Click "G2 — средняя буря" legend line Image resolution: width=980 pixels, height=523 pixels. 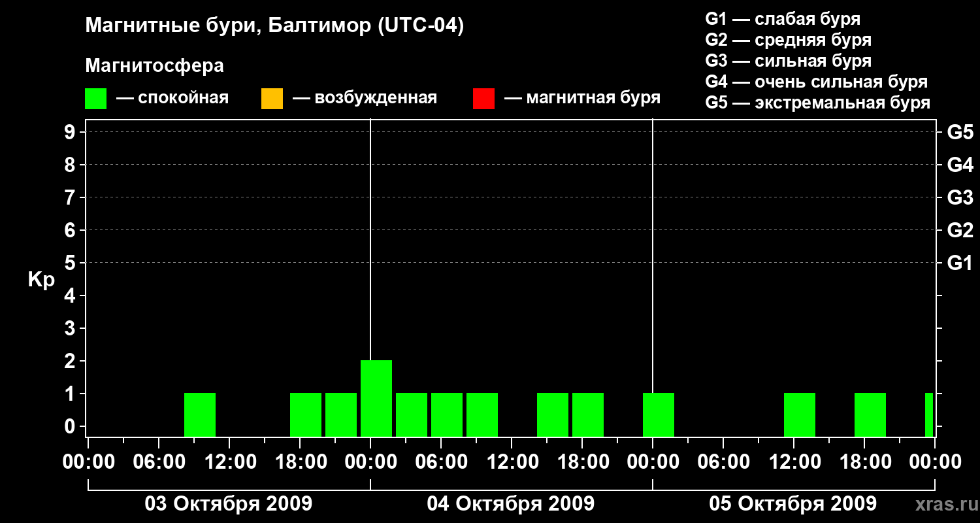(x=789, y=40)
